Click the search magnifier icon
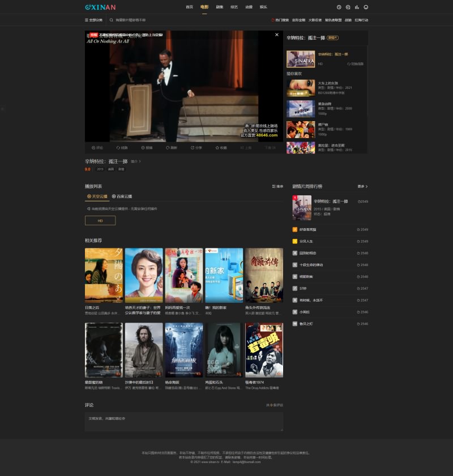This screenshot has height=476, width=453. tap(111, 20)
